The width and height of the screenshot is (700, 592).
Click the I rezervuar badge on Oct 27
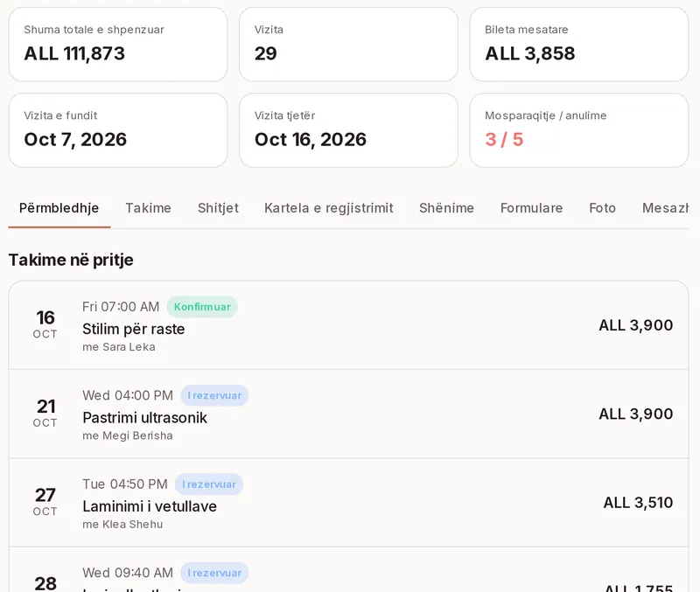(209, 484)
